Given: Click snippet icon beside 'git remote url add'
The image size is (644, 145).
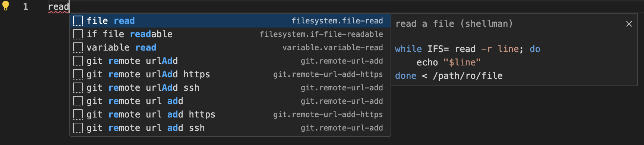Looking at the screenshot, I should [78, 101].
